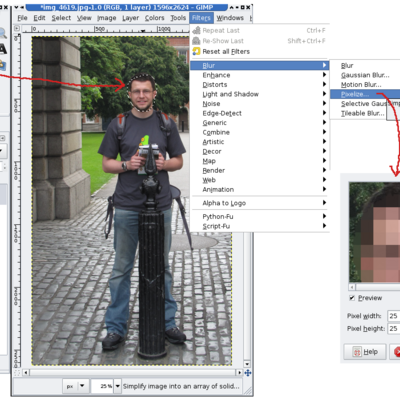Toggle the Preview checkbox in Pixelize dialog
Screen dimensions: 400x400
click(352, 298)
